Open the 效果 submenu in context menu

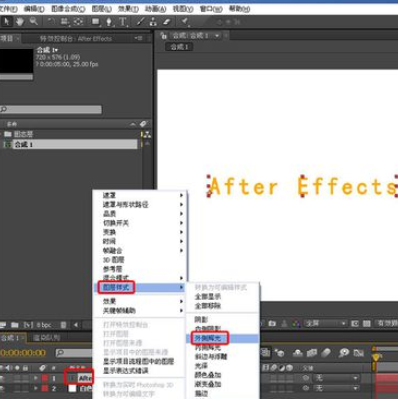click(140, 301)
